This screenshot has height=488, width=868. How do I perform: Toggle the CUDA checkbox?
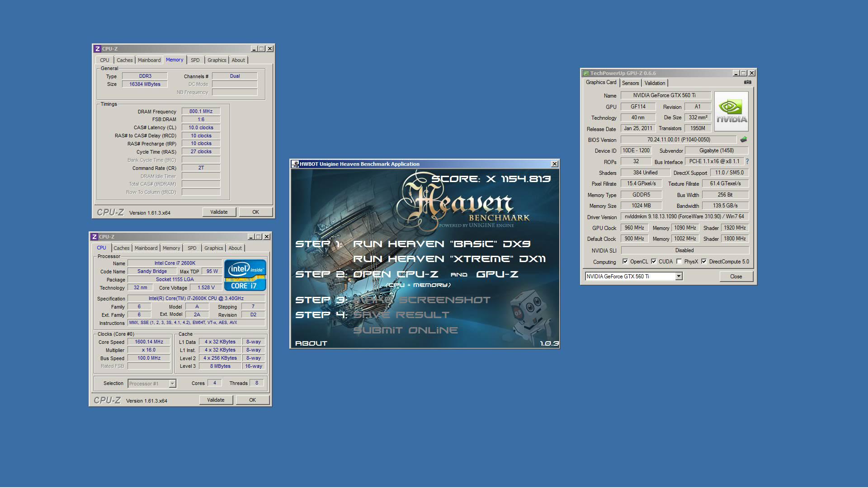tap(654, 262)
